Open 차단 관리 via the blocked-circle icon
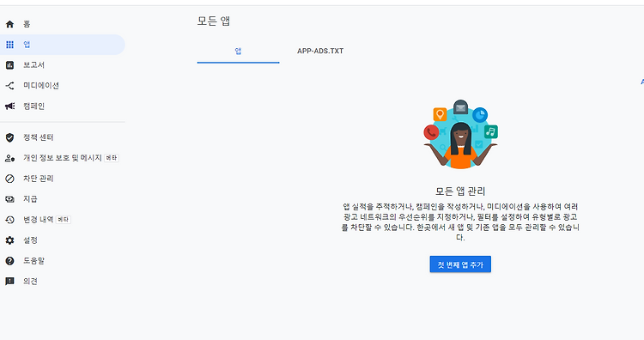 pos(9,179)
